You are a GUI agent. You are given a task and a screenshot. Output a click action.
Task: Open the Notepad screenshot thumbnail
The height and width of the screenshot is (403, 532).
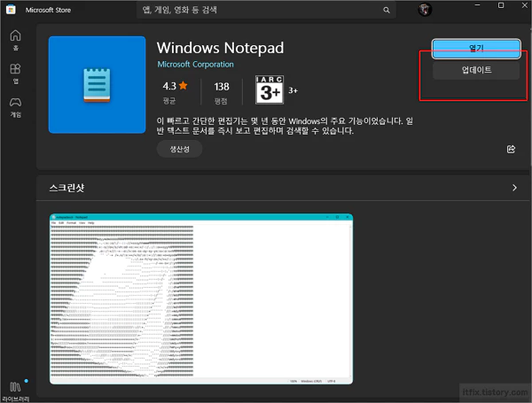(201, 299)
